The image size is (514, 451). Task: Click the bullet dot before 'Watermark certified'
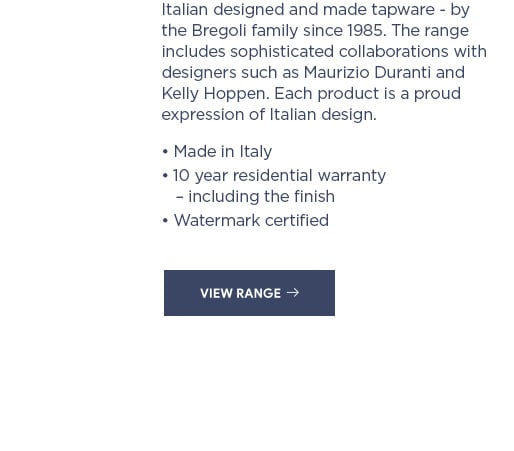165,220
